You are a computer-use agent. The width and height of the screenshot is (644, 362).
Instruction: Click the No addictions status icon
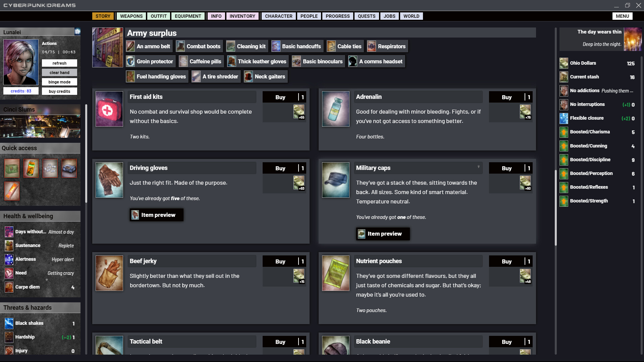click(563, 90)
